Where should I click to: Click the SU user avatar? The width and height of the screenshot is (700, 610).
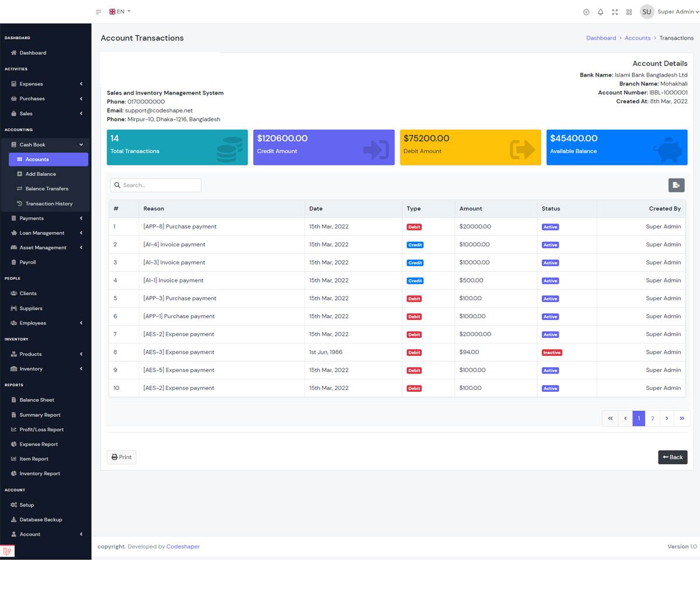pos(646,12)
